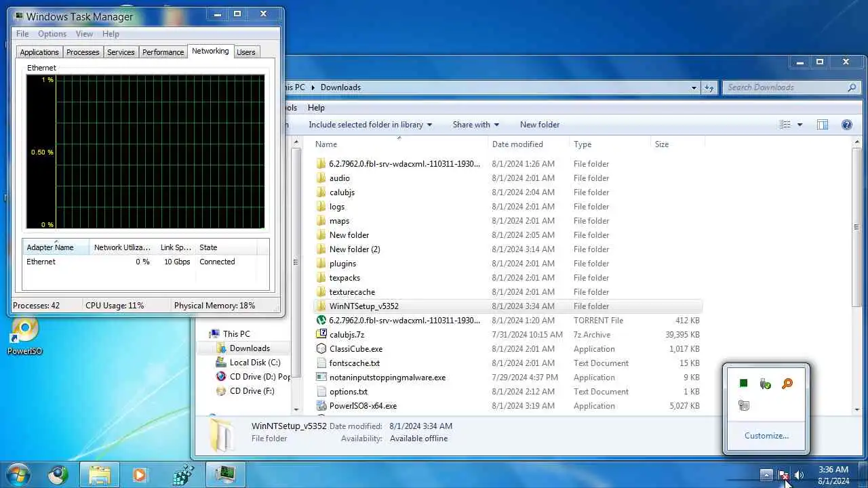Click the change view icon in Explorer
Screen dimensions: 868x488
785,125
